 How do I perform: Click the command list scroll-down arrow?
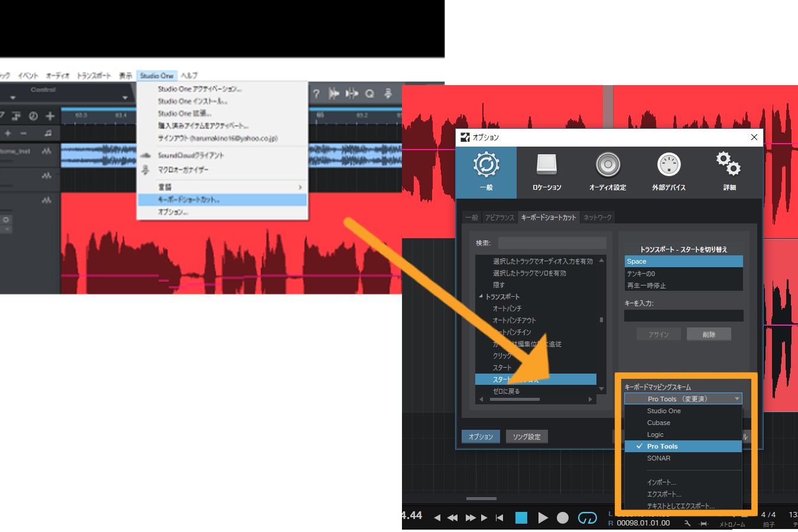pos(602,389)
